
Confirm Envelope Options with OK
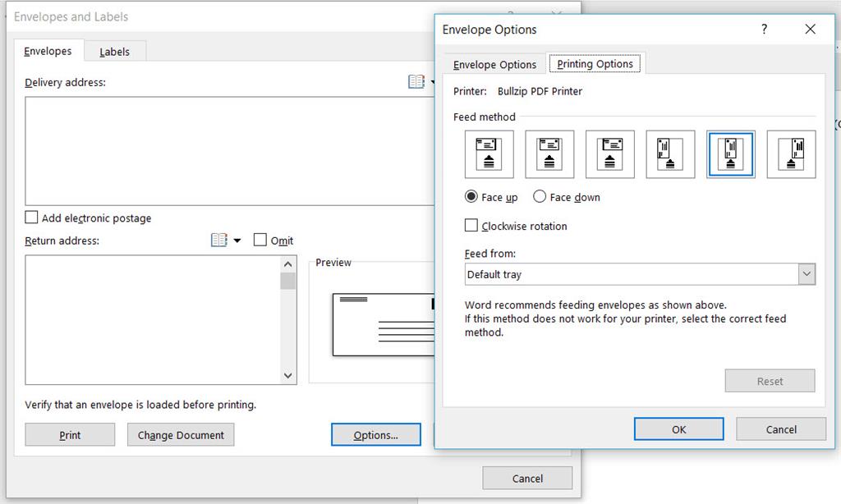679,429
